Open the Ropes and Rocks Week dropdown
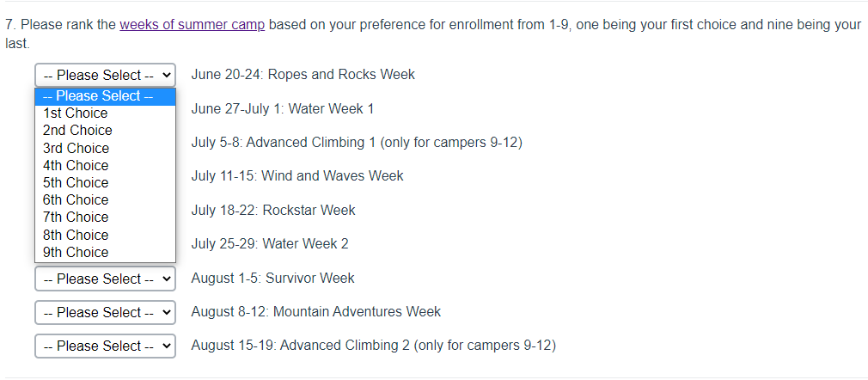This screenshot has height=380, width=868. point(105,75)
